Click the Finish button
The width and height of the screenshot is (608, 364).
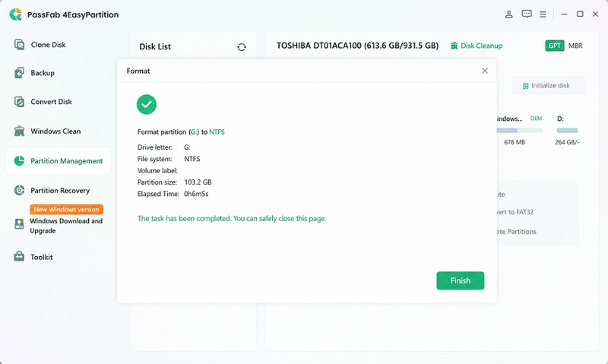click(461, 280)
